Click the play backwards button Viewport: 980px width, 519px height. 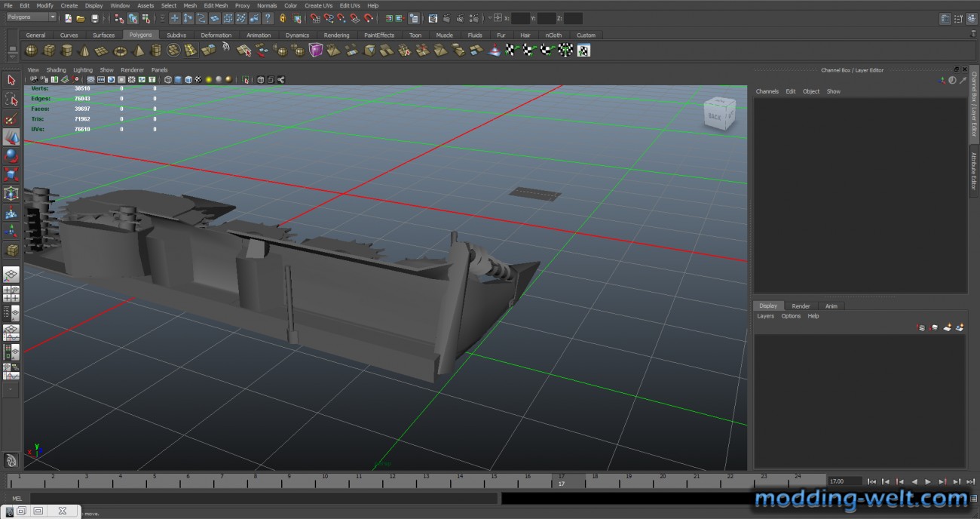[x=914, y=481]
